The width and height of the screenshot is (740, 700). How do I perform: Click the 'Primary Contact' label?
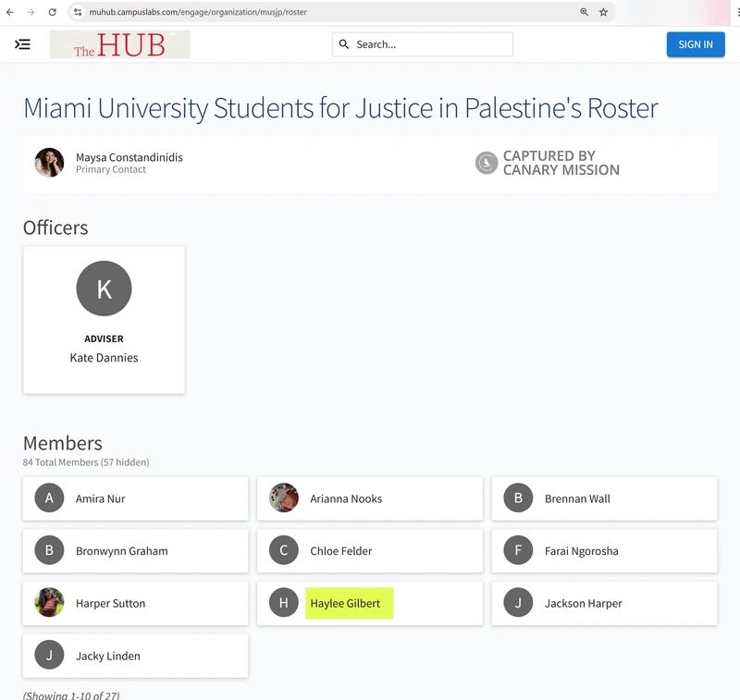coord(111,169)
